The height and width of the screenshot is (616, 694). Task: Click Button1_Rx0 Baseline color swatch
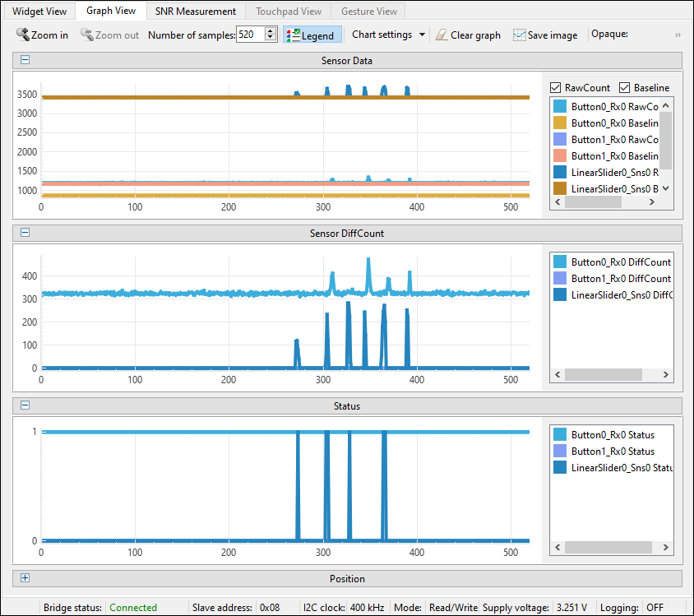pyautogui.click(x=560, y=155)
